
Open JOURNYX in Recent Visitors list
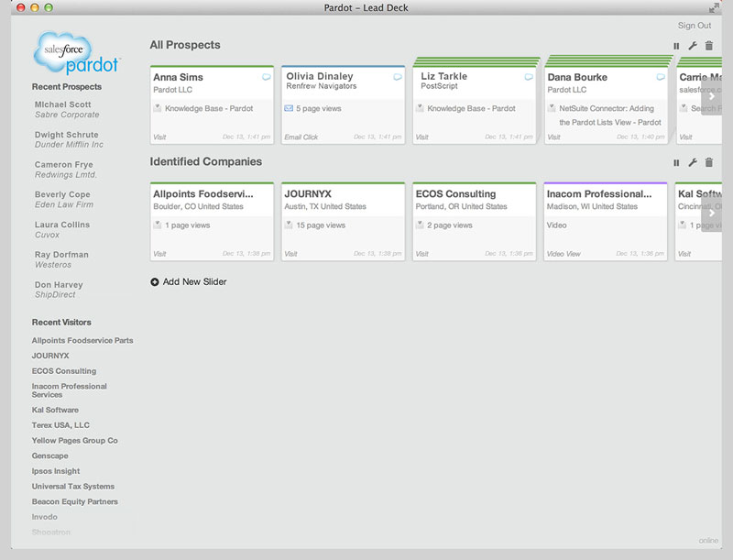[x=50, y=356]
